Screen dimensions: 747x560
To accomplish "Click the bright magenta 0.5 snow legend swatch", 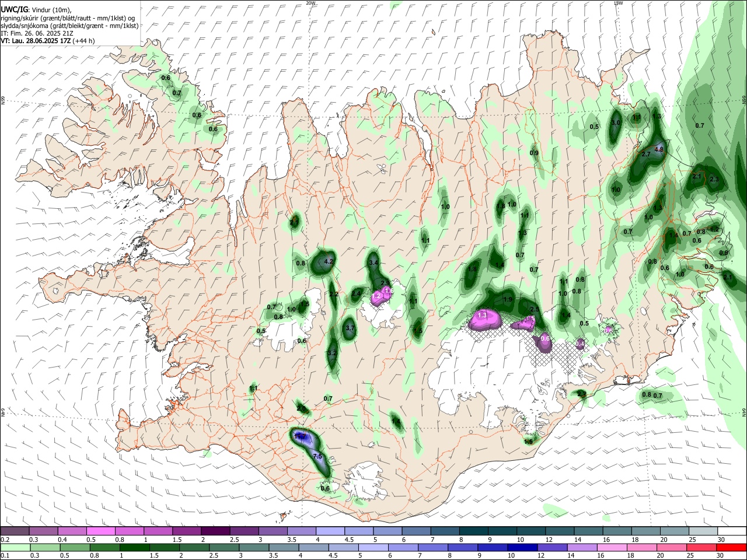I will (101, 531).
